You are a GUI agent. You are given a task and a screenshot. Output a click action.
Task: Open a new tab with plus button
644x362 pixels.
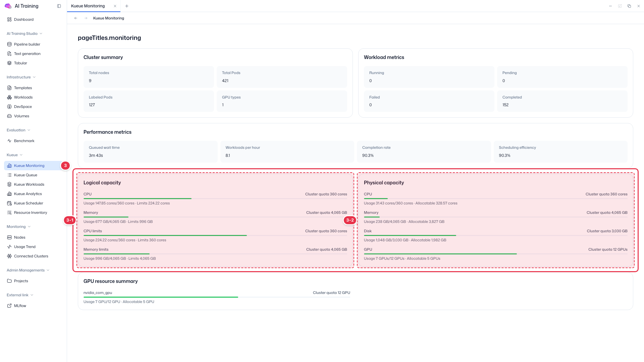(x=126, y=6)
